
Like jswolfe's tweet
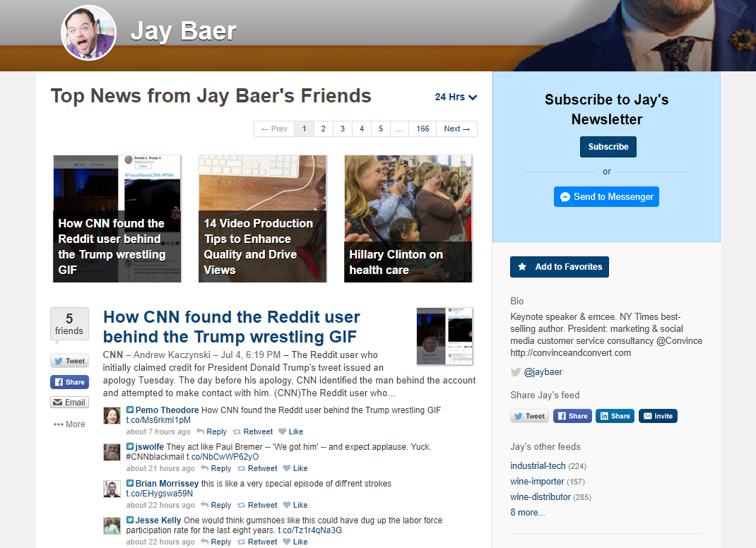(x=295, y=468)
